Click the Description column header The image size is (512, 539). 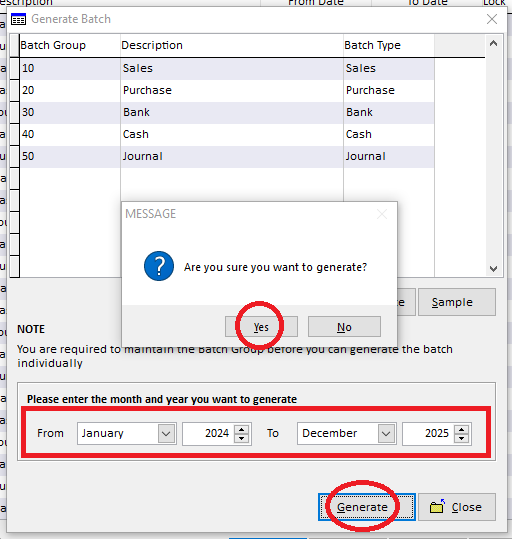point(232,45)
